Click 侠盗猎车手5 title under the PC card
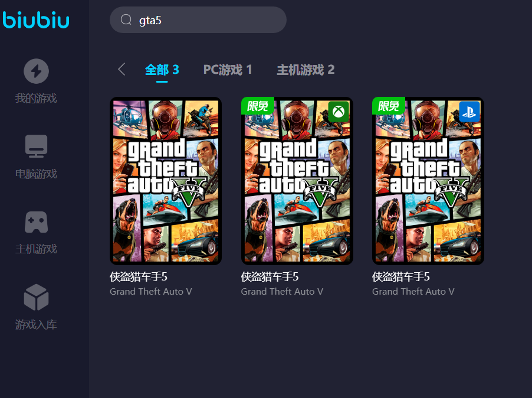Image resolution: width=532 pixels, height=398 pixels. point(139,277)
